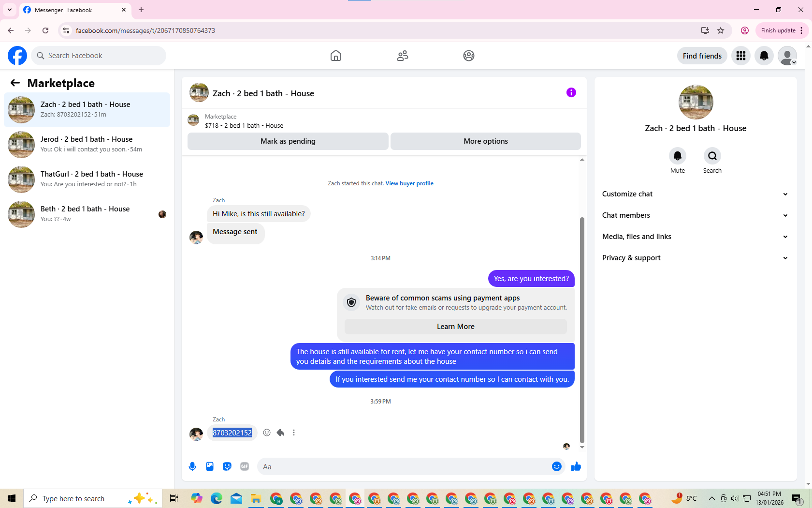Open File Explorer from taskbar

coord(256,498)
